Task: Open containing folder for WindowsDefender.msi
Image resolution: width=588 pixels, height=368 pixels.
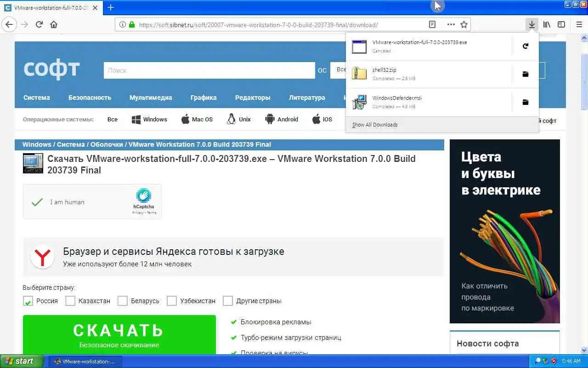Action: tap(526, 102)
